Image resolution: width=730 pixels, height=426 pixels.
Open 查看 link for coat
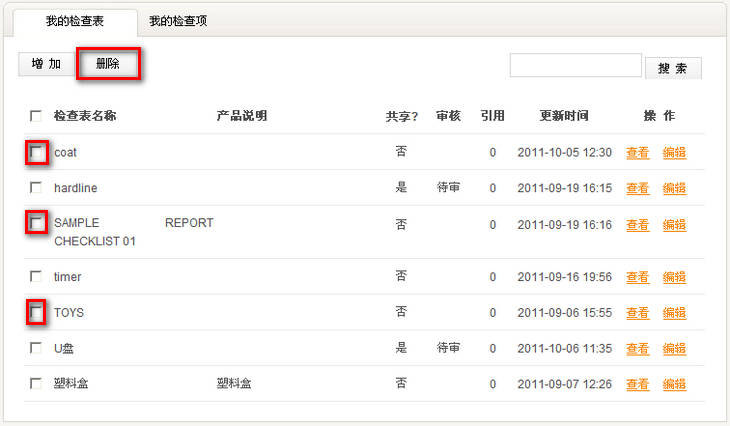637,153
